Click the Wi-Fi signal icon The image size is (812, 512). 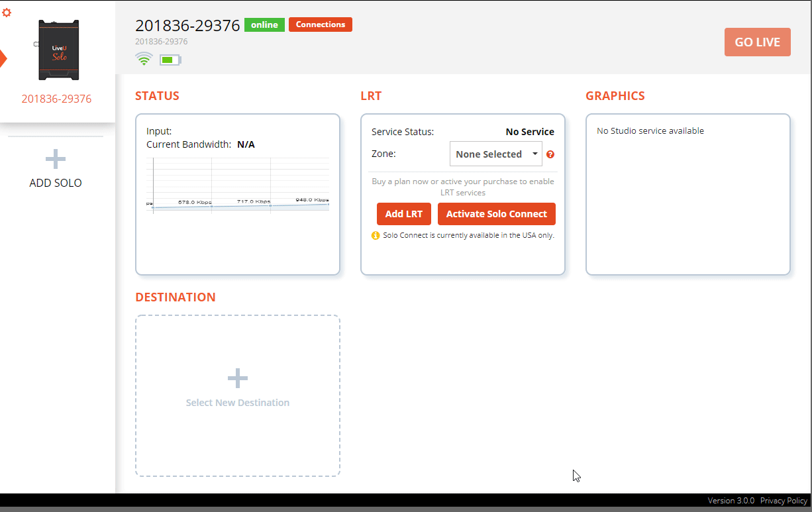click(144, 59)
